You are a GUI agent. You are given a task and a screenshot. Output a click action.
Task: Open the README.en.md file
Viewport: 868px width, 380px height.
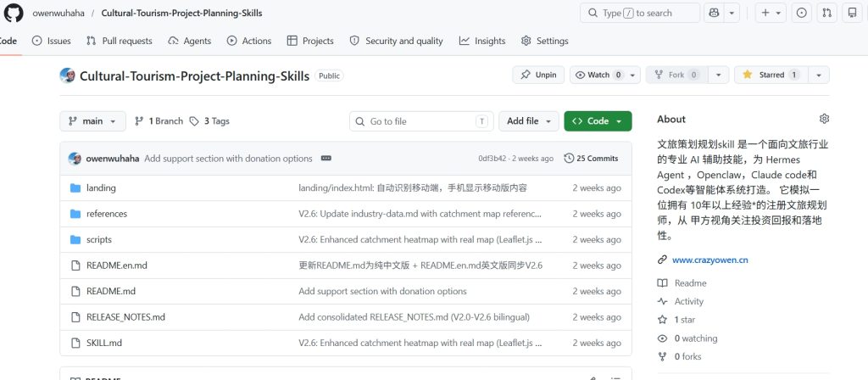[117, 265]
